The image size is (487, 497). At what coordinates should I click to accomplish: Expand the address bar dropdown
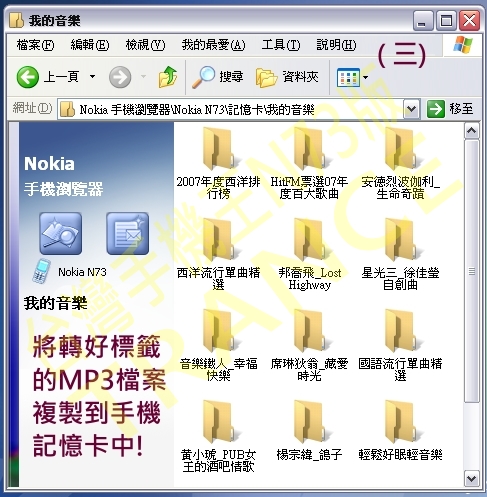(411, 109)
